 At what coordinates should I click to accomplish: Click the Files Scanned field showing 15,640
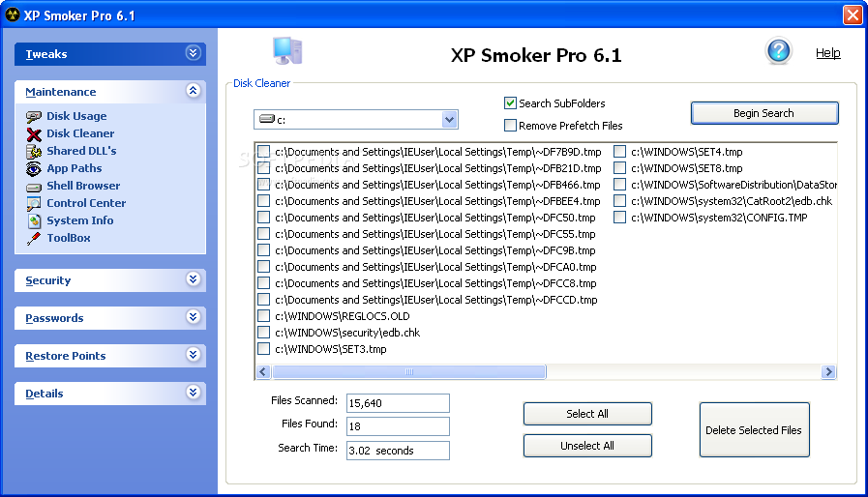click(398, 403)
